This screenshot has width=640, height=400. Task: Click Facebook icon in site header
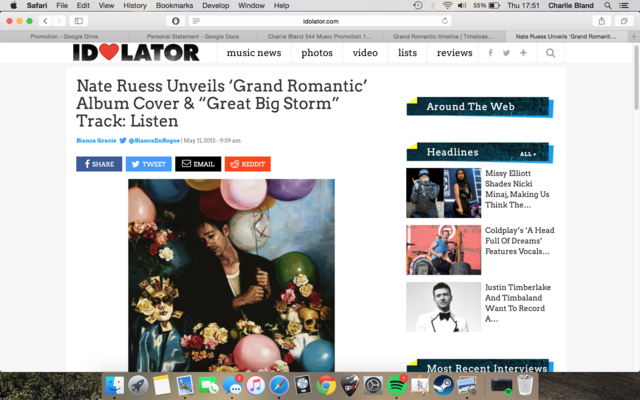[x=490, y=53]
